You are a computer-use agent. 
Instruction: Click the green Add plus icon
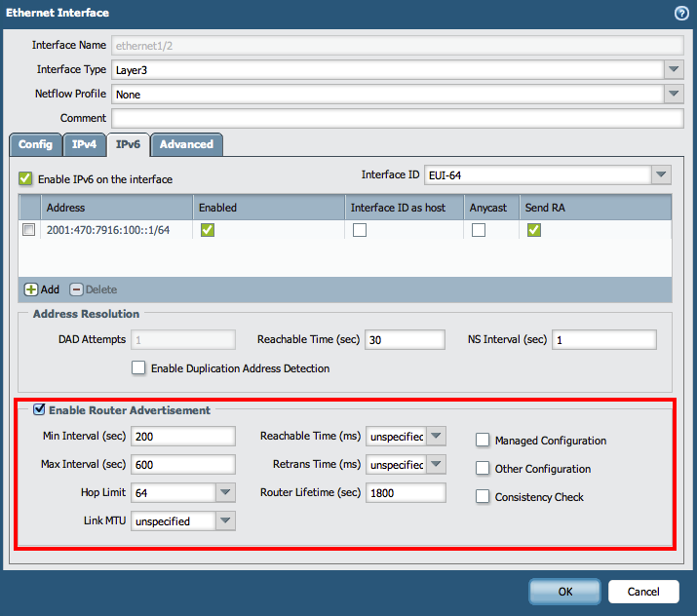tap(31, 289)
